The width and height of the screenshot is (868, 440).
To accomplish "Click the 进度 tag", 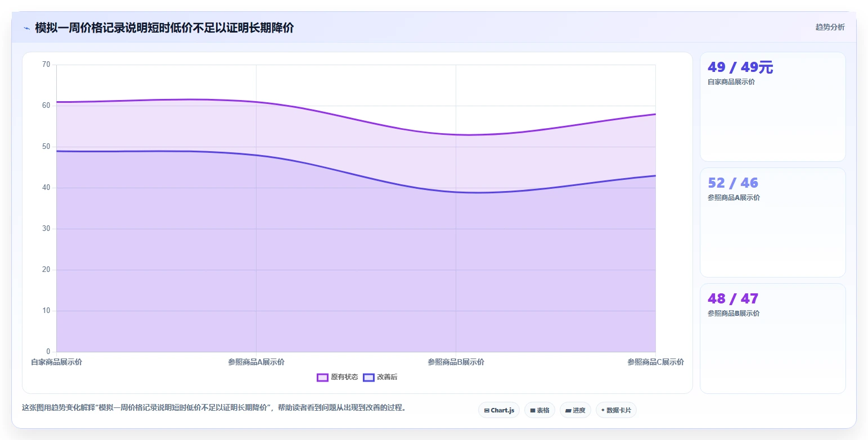I will pos(575,410).
